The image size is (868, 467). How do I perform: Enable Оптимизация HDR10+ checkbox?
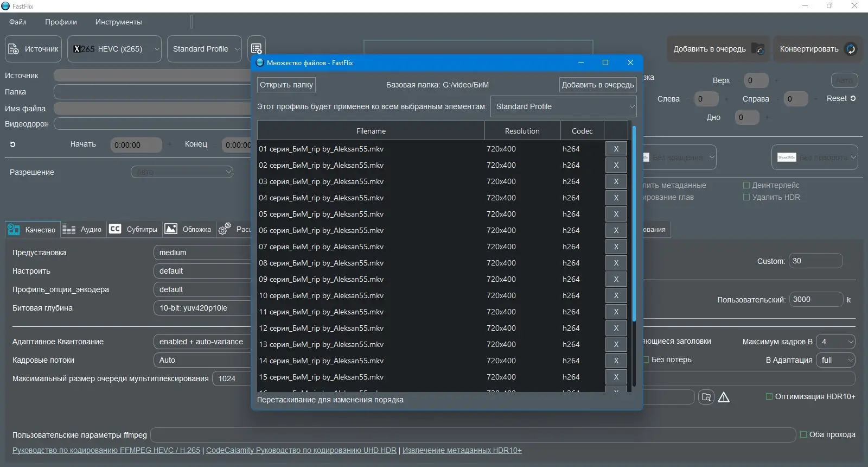(x=769, y=396)
